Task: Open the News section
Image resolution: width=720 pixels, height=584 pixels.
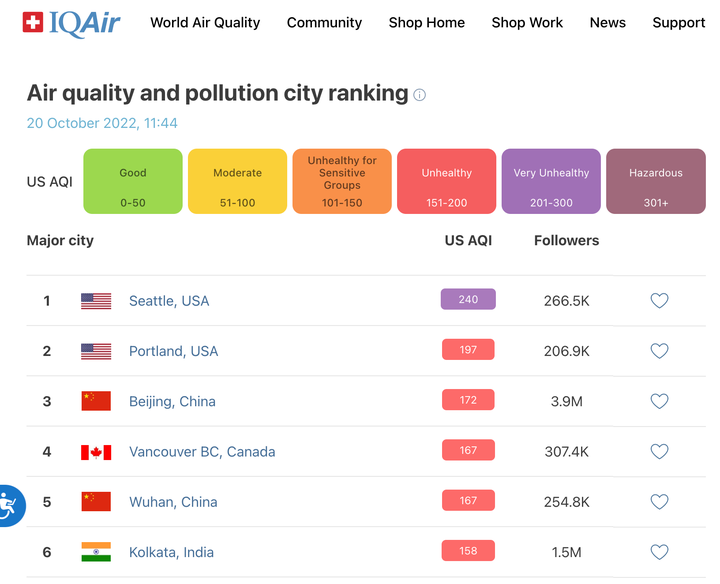Action: 608,22
